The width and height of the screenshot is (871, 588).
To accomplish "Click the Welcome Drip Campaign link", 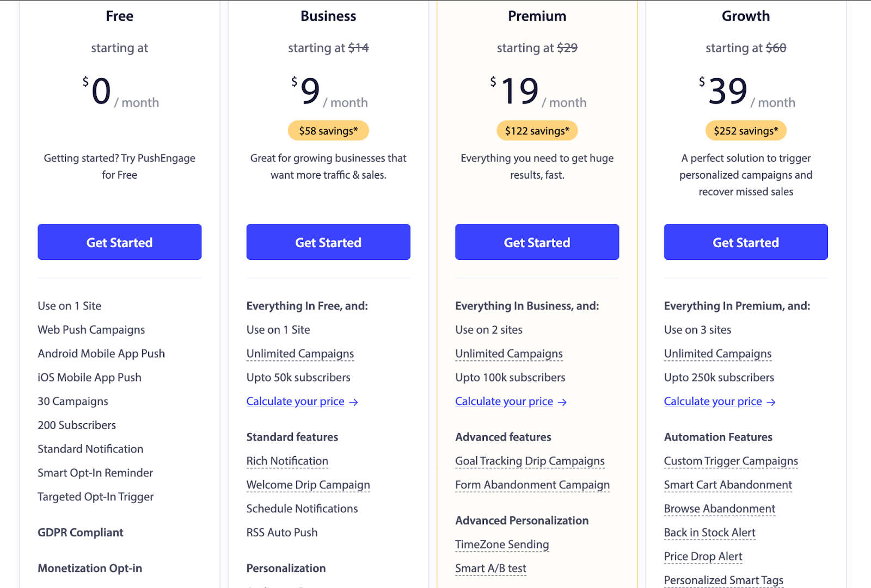I will point(308,485).
